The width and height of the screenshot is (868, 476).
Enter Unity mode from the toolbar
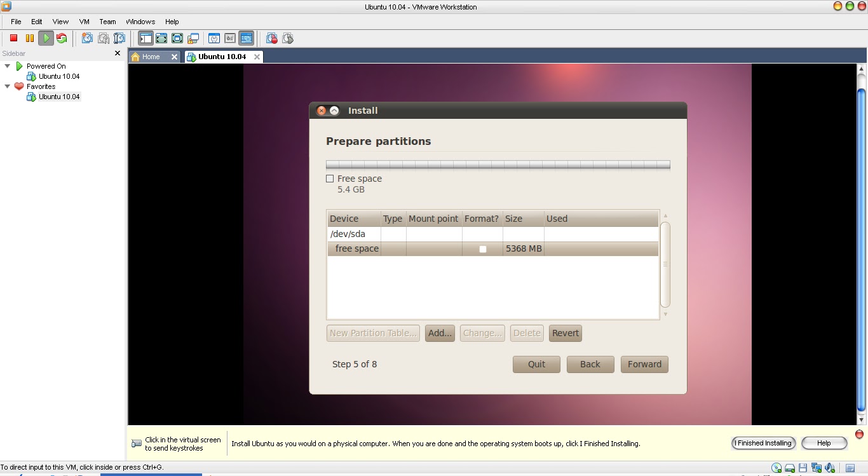[x=193, y=38]
